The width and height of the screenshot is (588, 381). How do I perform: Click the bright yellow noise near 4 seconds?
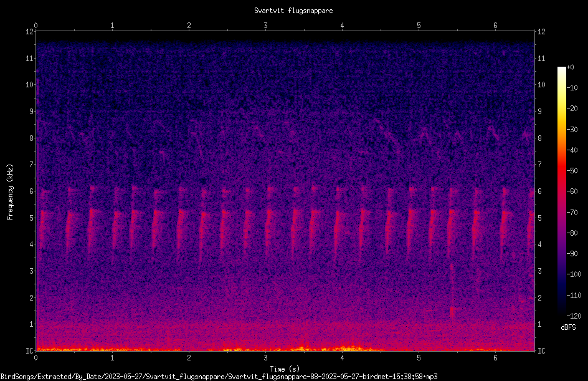[x=349, y=348]
